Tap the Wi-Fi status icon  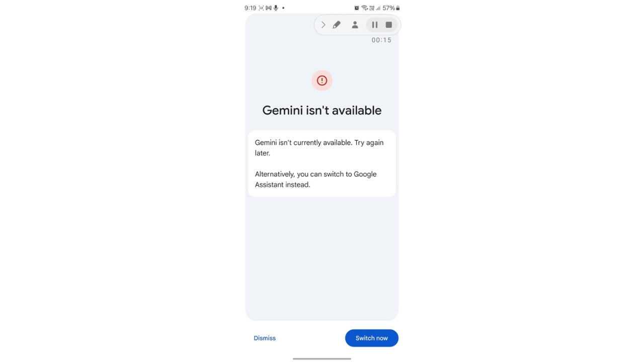click(x=364, y=8)
